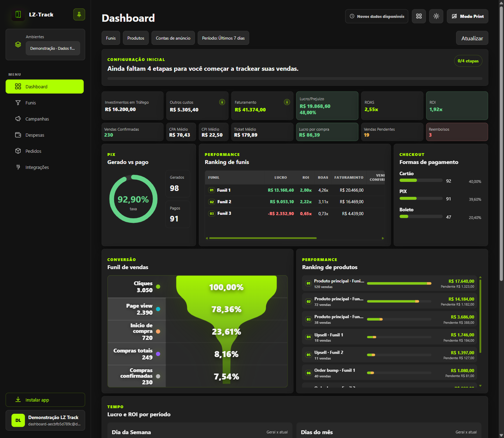Select the Funil 1 row
The image size is (504, 438).
click(x=295, y=190)
